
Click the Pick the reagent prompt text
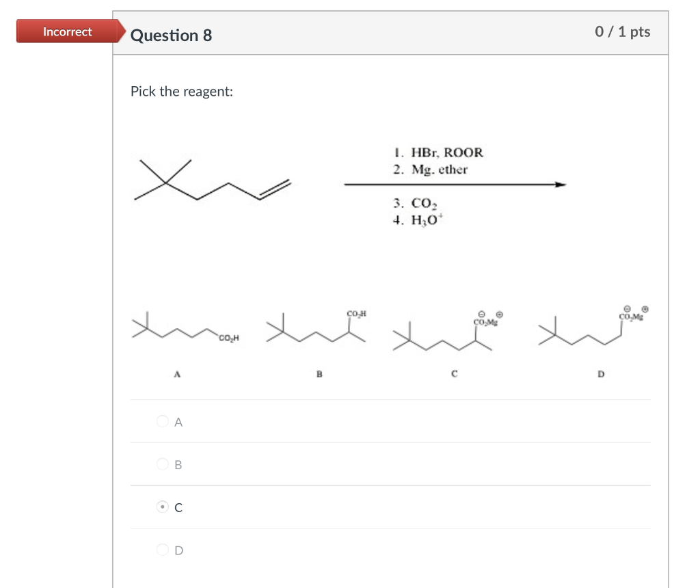tap(181, 91)
